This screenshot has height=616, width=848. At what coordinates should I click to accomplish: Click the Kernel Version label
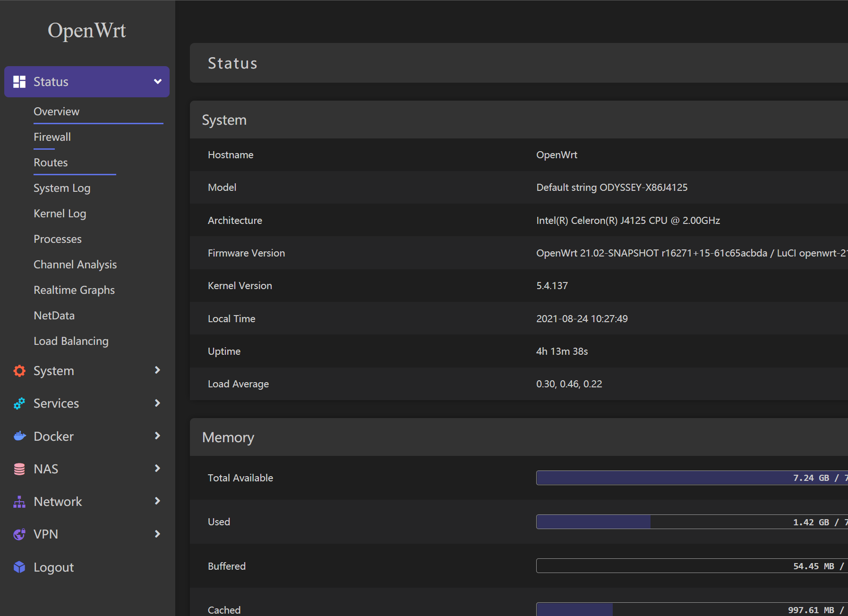240,286
